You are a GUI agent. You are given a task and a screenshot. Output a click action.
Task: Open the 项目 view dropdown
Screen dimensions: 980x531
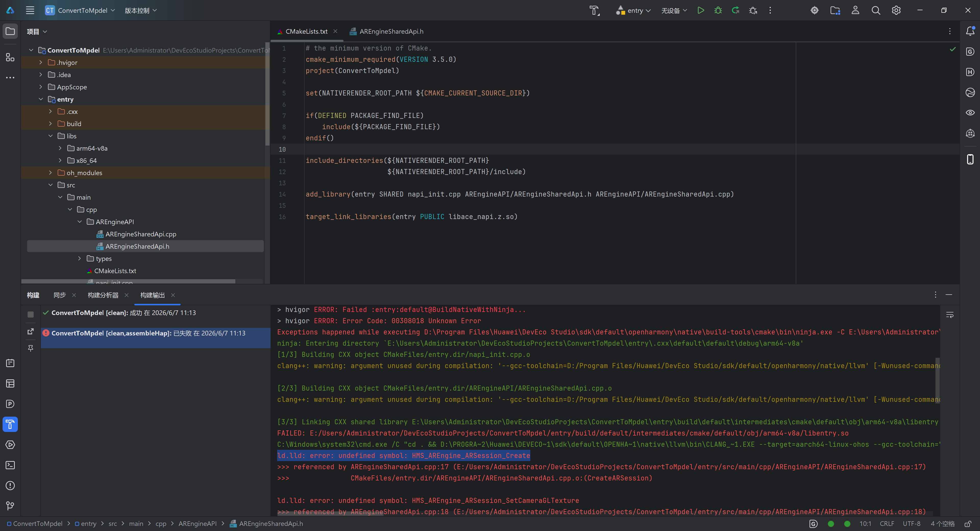tap(37, 32)
